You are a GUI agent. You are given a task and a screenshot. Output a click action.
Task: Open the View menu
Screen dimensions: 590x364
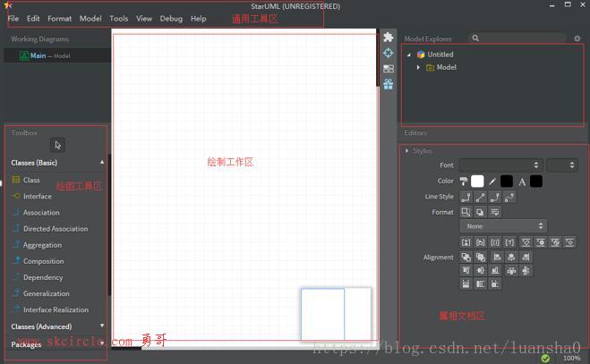[144, 19]
